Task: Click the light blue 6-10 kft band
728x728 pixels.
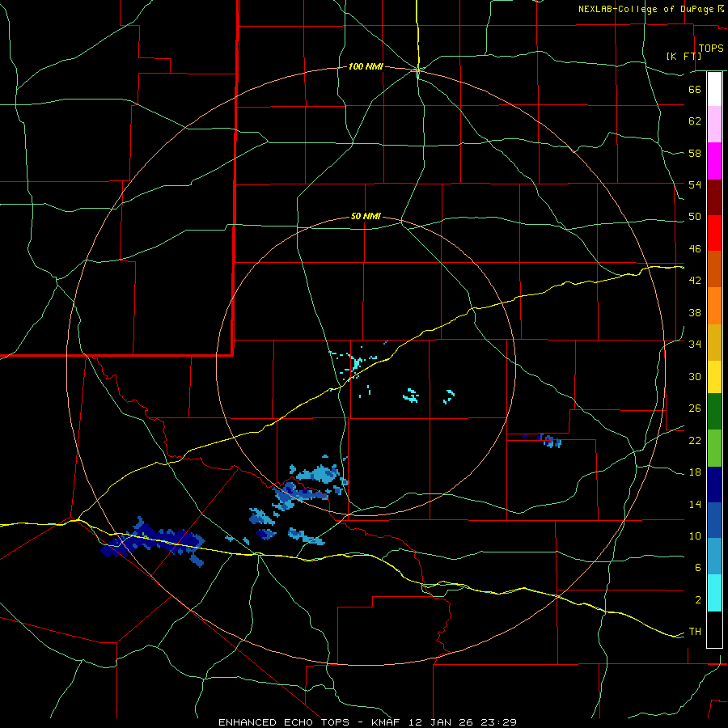Action: tap(714, 557)
